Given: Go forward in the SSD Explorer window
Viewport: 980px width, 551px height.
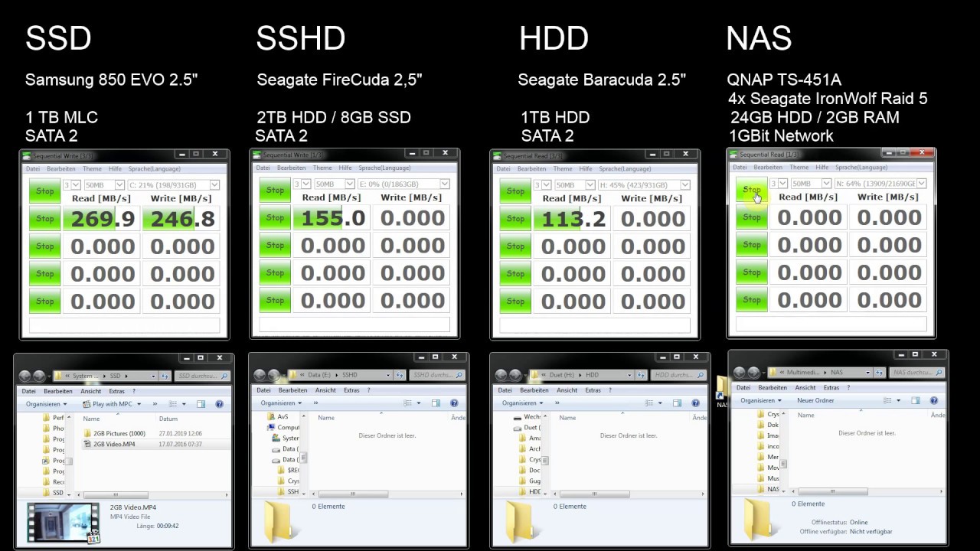Looking at the screenshot, I should click(38, 376).
